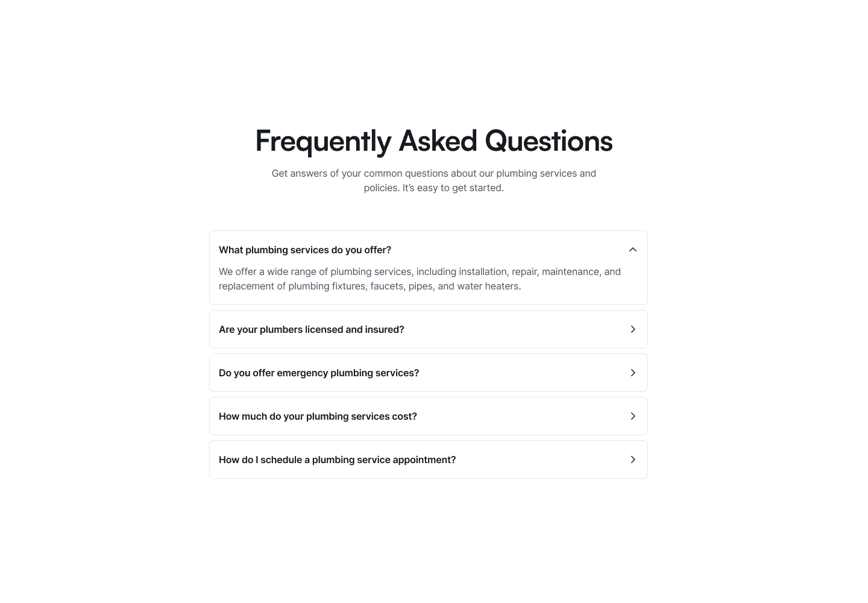Click the right chevron beside the licensing question
868x603 pixels.
click(633, 329)
